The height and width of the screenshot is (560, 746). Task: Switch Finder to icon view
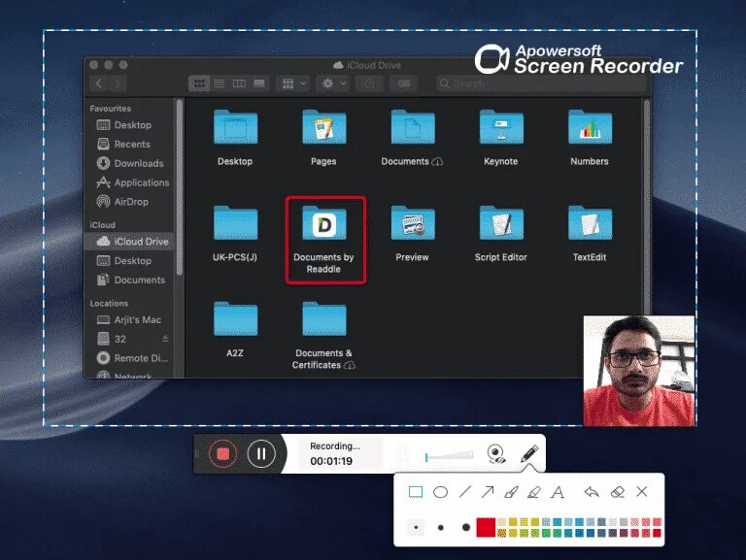(199, 83)
